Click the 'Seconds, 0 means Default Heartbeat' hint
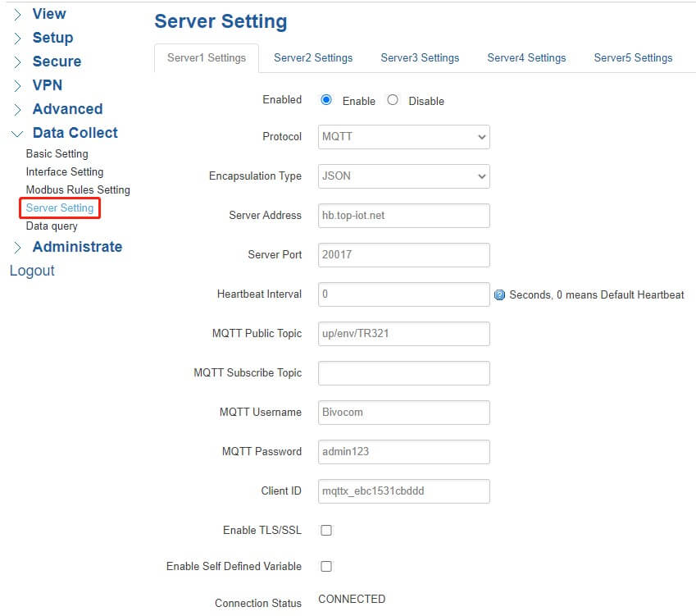This screenshot has height=616, width=696. pyautogui.click(x=597, y=295)
